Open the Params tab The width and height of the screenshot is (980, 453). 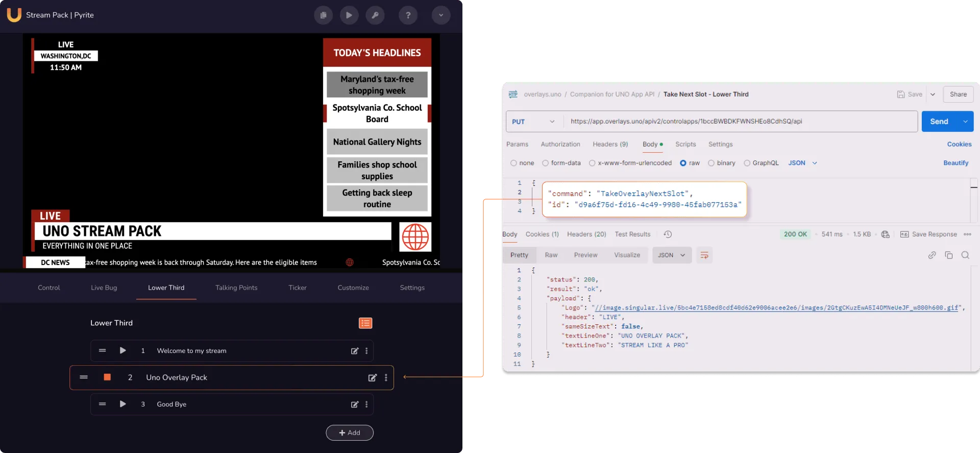tap(517, 145)
